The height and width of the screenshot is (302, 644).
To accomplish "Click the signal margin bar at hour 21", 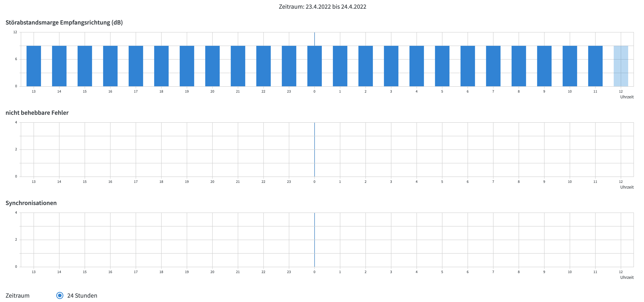I will tap(238, 66).
